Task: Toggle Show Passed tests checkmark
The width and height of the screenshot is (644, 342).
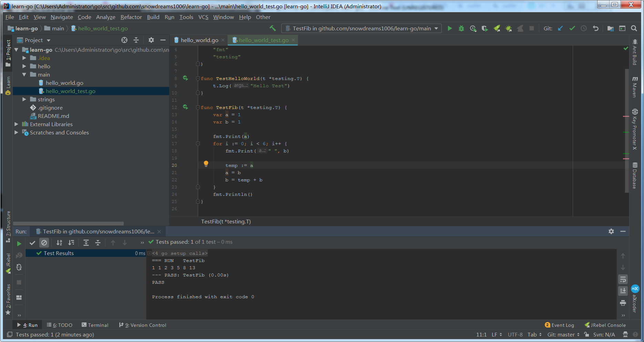Action: tap(32, 243)
